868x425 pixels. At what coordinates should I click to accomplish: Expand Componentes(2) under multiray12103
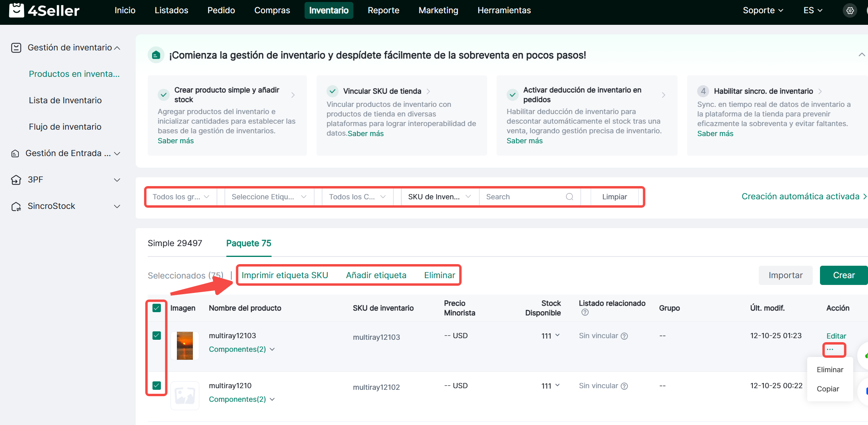241,349
